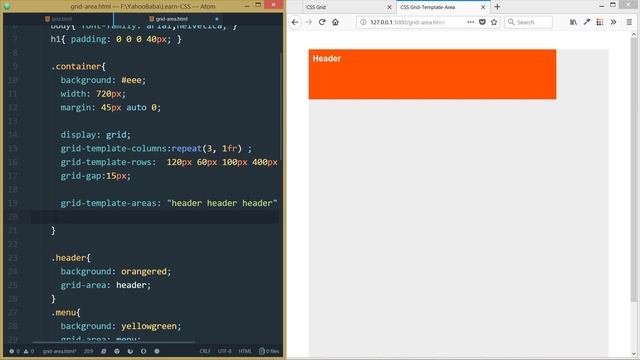Click the Atom horizontal scrollbar thumb
Image resolution: width=640 pixels, height=360 pixels.
(x=114, y=342)
